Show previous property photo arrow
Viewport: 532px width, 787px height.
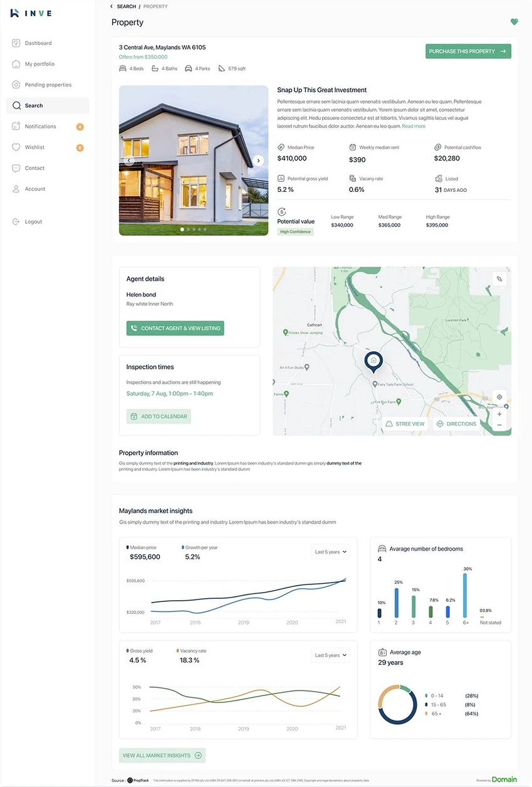pyautogui.click(x=129, y=161)
